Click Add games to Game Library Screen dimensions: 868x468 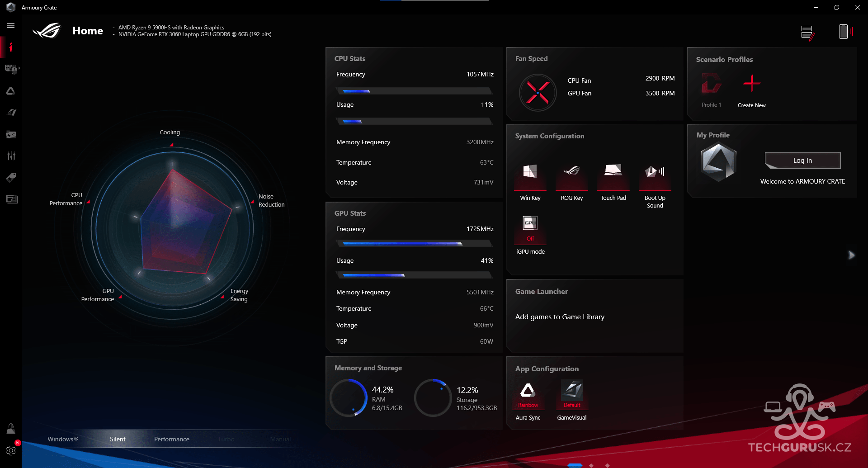[x=560, y=317]
